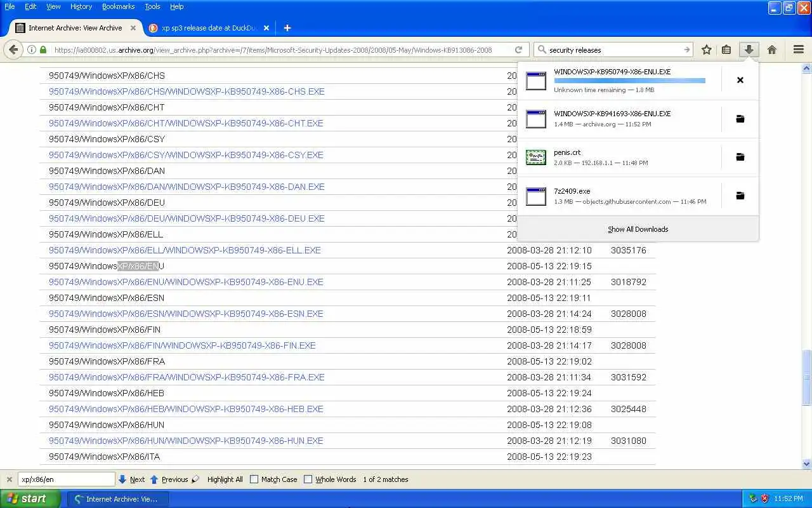
Task: Submit search with the go arrow
Action: tap(686, 50)
